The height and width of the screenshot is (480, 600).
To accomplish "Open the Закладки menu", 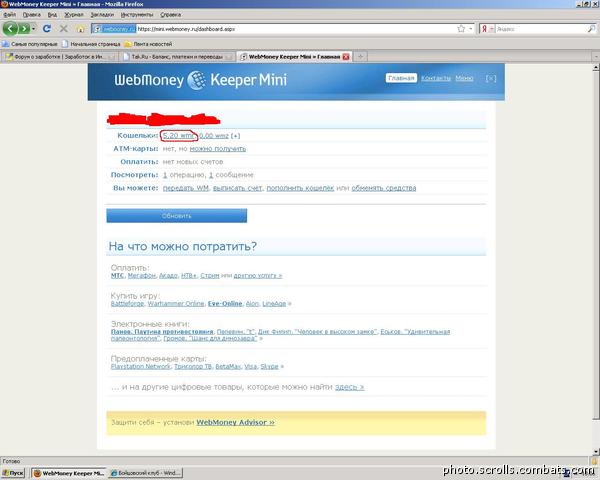I will (x=102, y=15).
